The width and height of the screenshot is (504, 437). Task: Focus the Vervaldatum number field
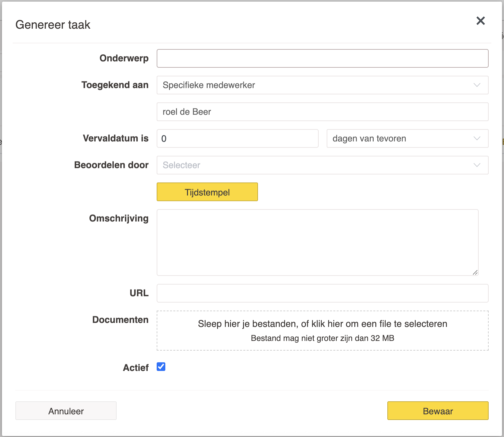(237, 138)
